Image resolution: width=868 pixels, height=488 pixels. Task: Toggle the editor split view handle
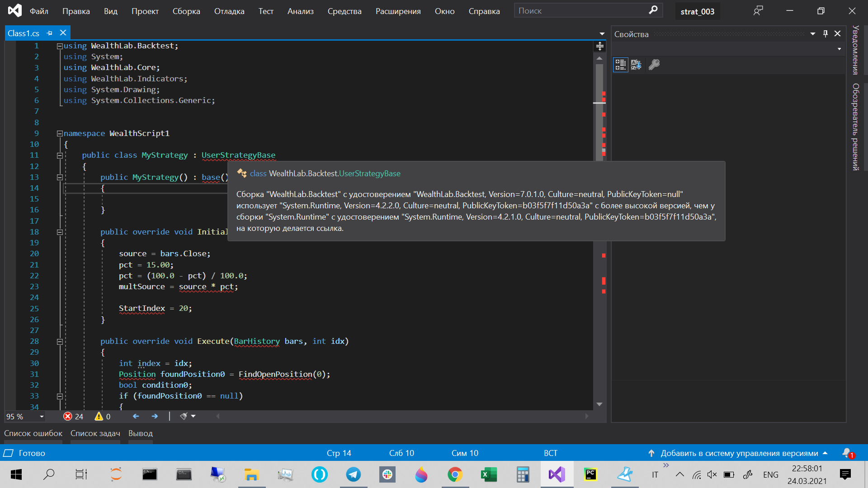tap(599, 46)
